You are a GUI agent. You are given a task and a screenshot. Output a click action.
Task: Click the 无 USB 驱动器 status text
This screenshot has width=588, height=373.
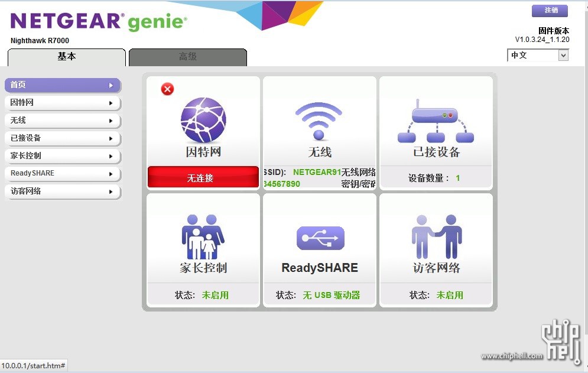[331, 296]
